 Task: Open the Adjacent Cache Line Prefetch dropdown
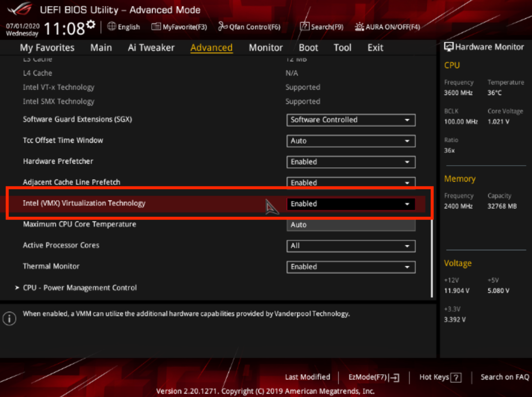(x=351, y=182)
